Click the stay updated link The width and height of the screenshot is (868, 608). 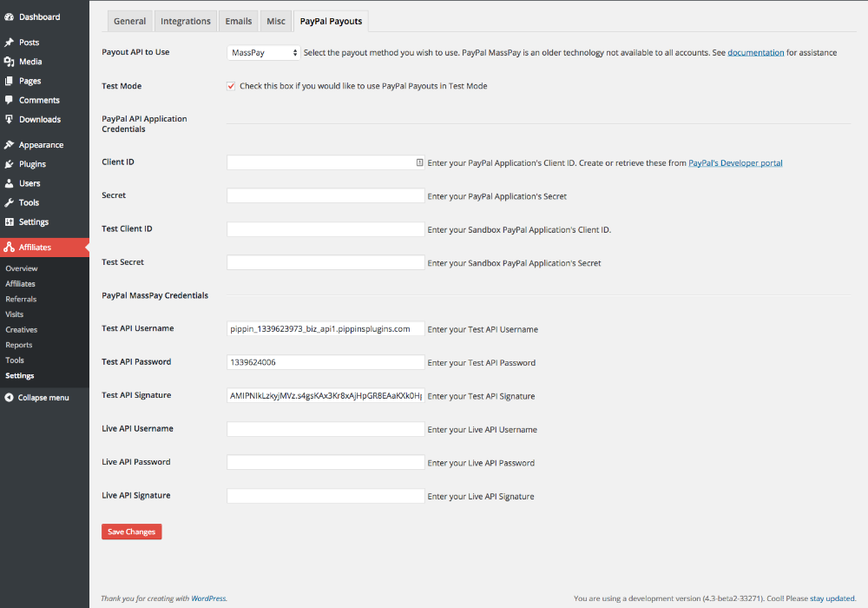832,598
